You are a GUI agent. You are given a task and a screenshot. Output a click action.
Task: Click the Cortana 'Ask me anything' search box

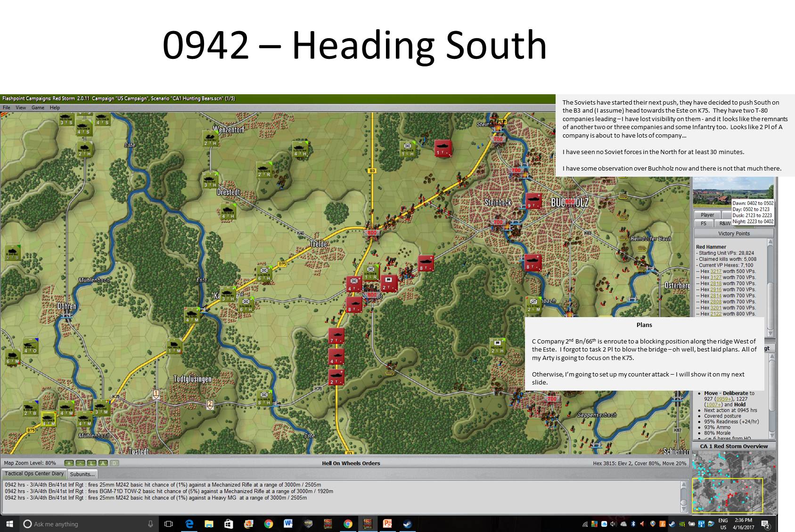pyautogui.click(x=89, y=524)
